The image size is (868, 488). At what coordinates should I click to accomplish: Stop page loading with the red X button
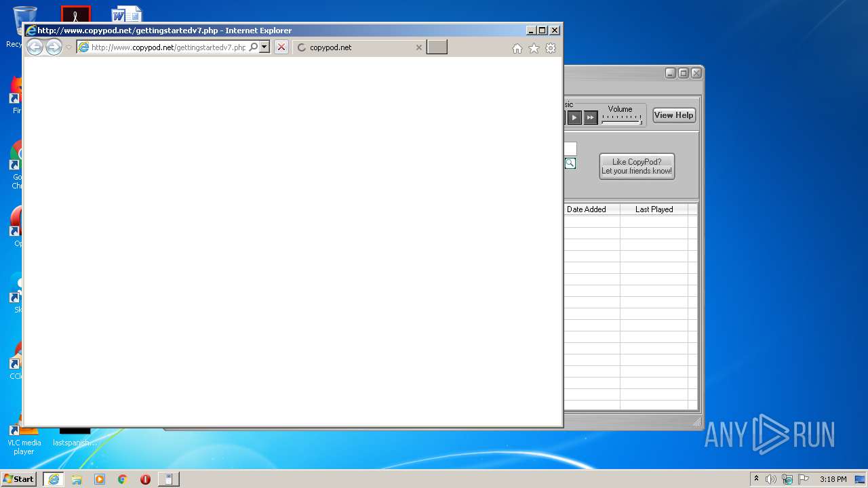coord(281,47)
